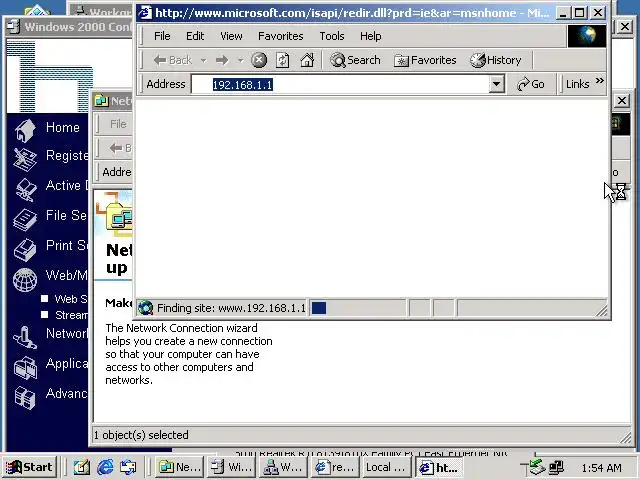The image size is (640, 480).
Task: Open the Tools menu in Internet Explorer
Action: [331, 36]
